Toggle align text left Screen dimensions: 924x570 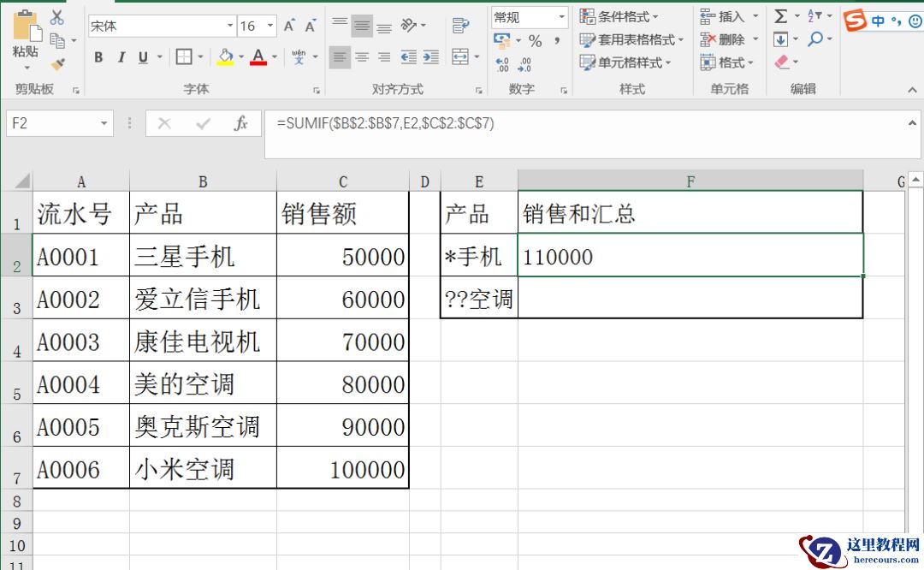click(x=340, y=57)
